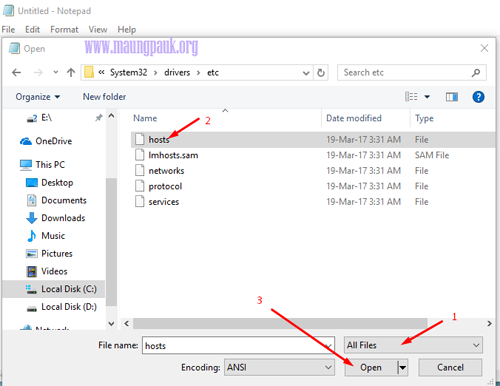Select the services file
Image resolution: width=500 pixels, height=386 pixels.
(x=313, y=202)
